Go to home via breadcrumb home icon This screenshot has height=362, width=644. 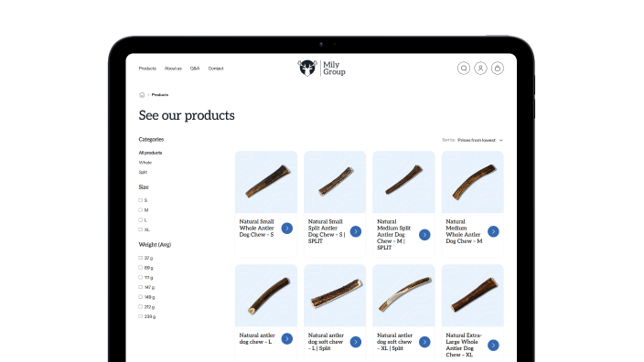142,95
